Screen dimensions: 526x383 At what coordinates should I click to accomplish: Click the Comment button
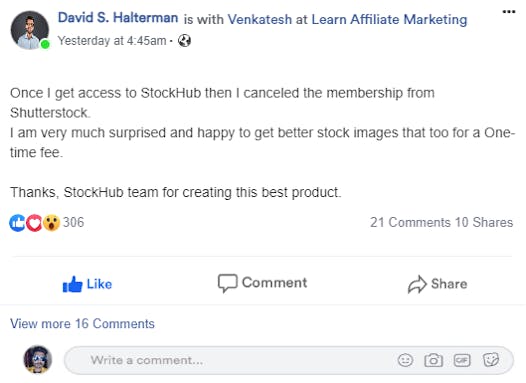(x=262, y=283)
